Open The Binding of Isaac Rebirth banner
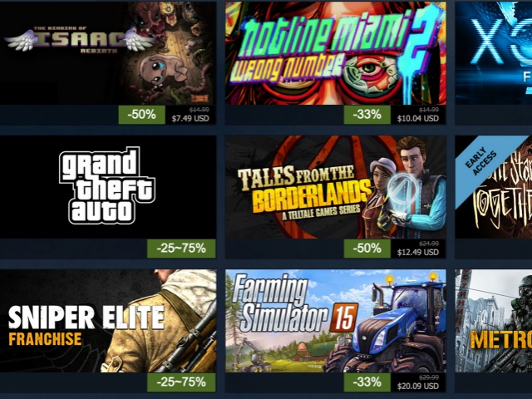 108,53
